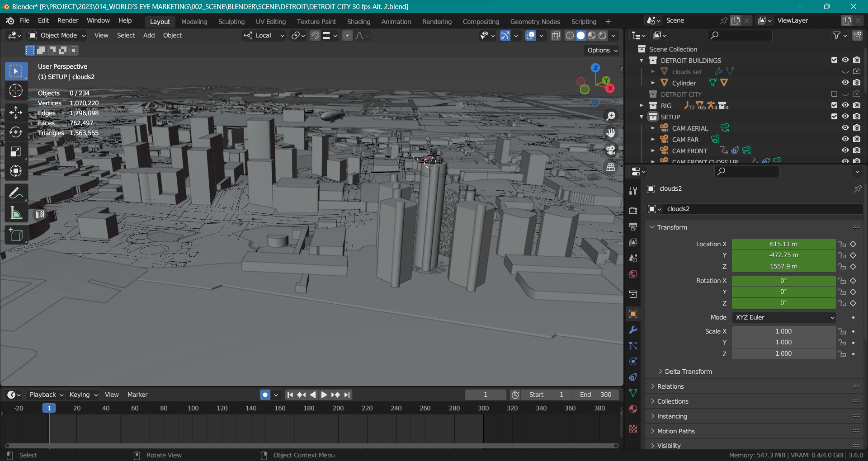Switch to the Shading workspace tab
The height and width of the screenshot is (461, 868).
358,22
